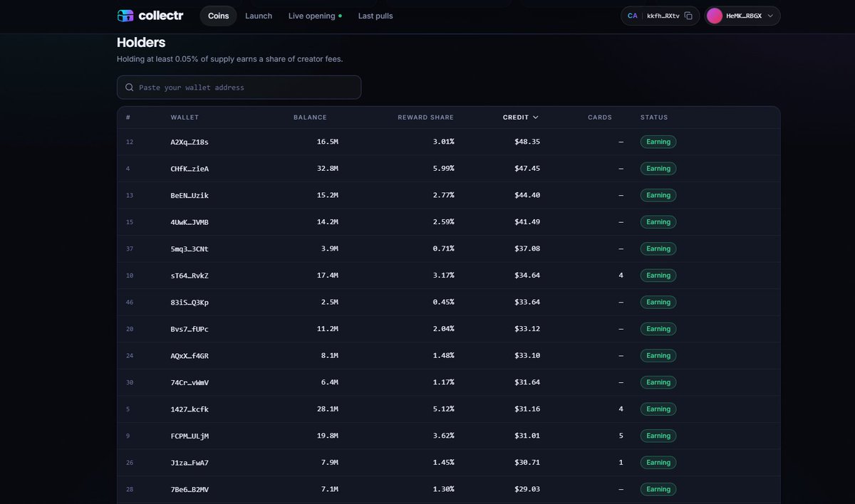Click the 5.99% reward share

click(x=443, y=169)
